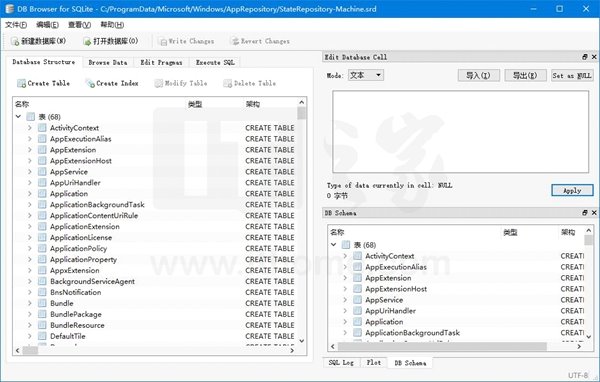Viewport: 600px width, 382px height.
Task: Click the Create Table icon
Action: click(21, 83)
